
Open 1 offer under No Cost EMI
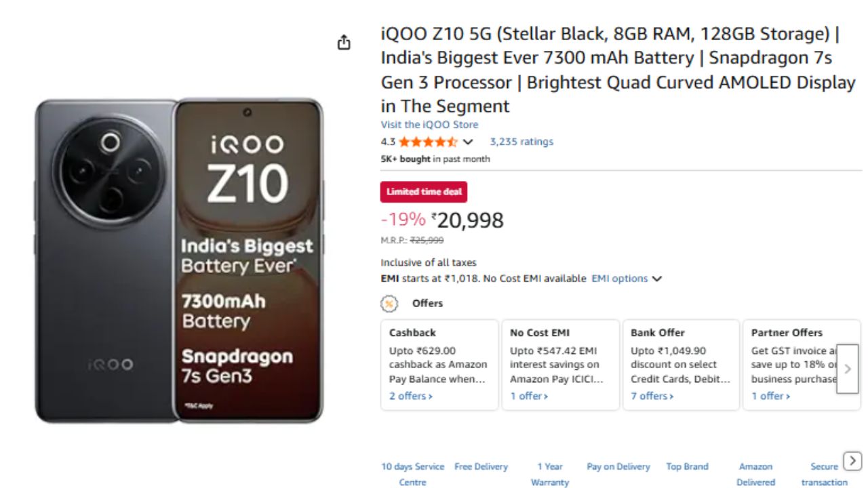tap(528, 396)
